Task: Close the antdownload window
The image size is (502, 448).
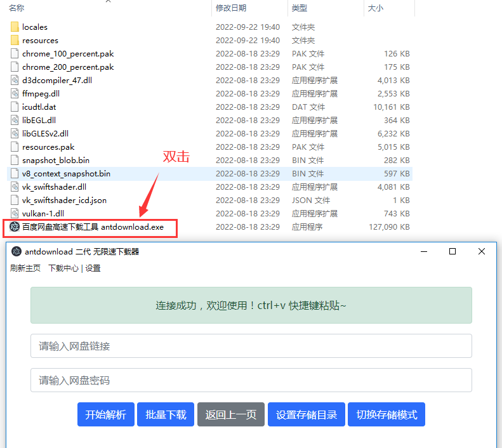Action: click(482, 251)
